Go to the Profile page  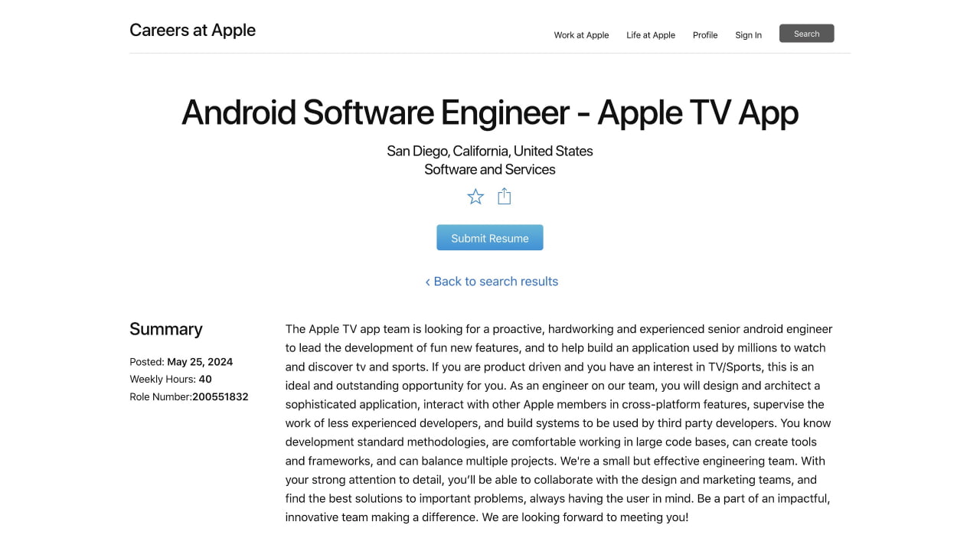pos(705,35)
